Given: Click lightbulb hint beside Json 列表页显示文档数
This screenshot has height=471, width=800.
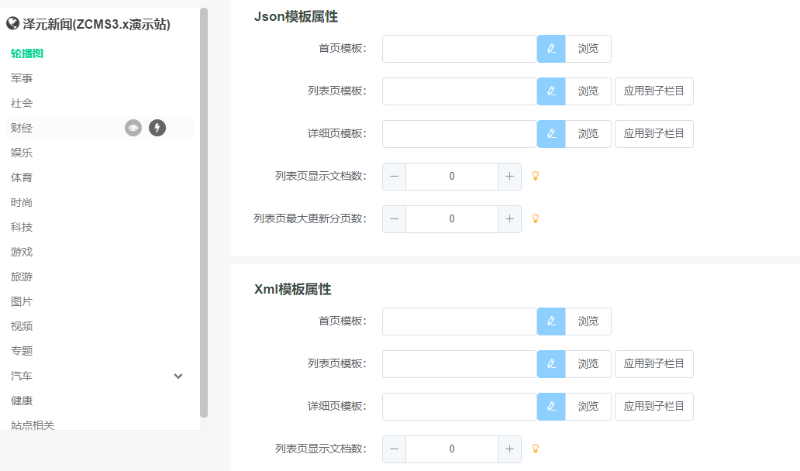Looking at the screenshot, I should tap(535, 176).
